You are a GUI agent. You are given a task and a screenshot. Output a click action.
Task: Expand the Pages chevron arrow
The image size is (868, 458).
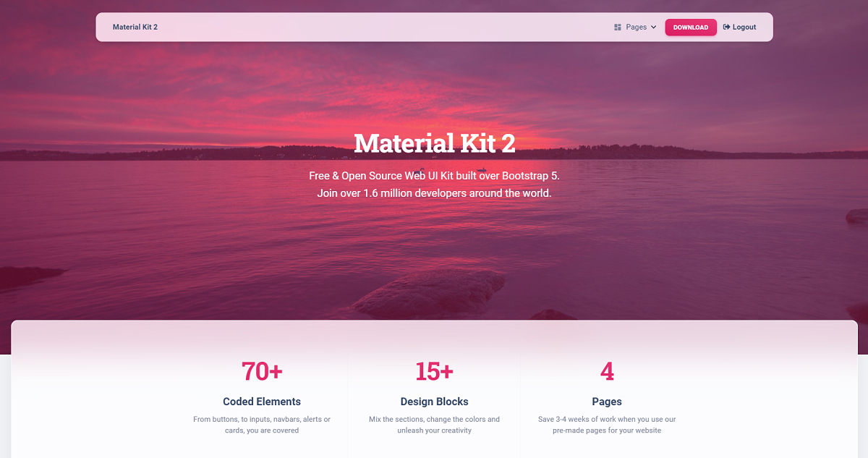654,27
